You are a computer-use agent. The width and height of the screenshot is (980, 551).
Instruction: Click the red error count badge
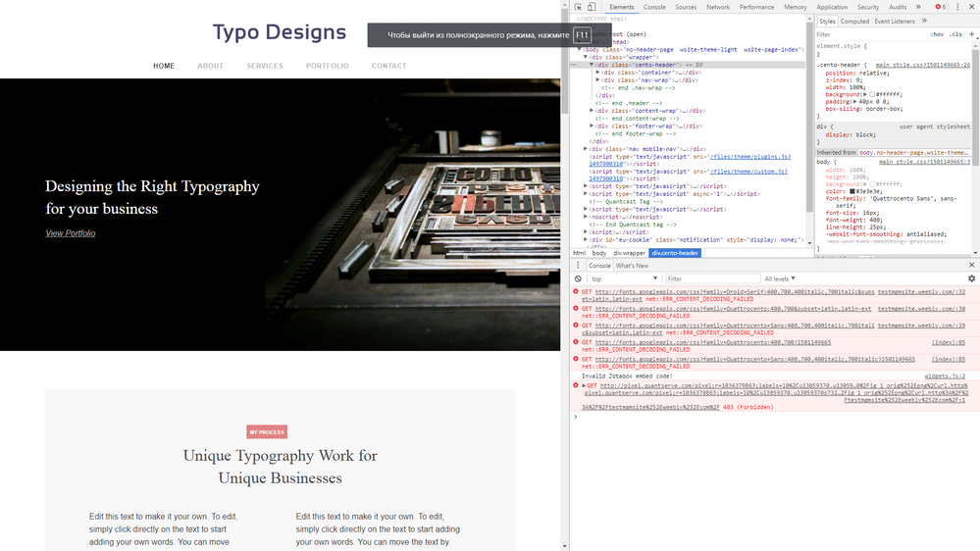[x=941, y=7]
